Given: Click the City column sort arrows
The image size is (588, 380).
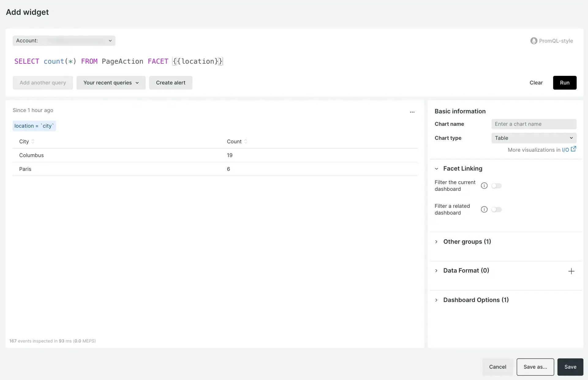Looking at the screenshot, I should click(x=33, y=141).
